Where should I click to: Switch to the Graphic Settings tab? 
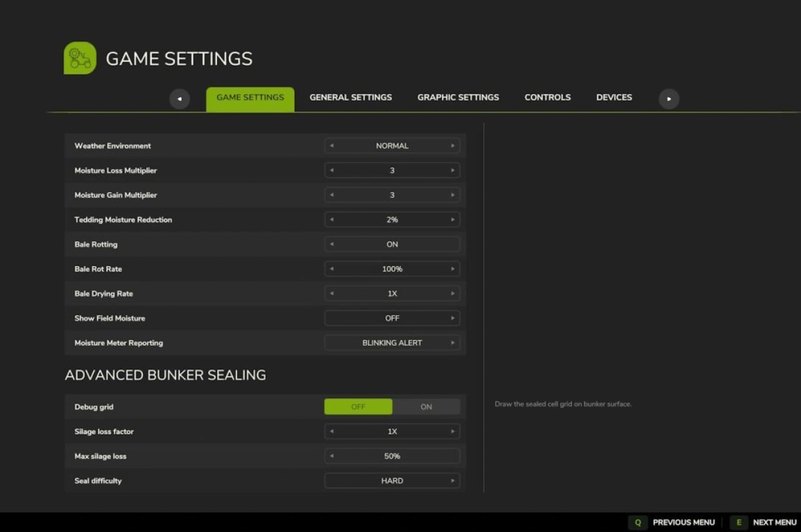458,98
